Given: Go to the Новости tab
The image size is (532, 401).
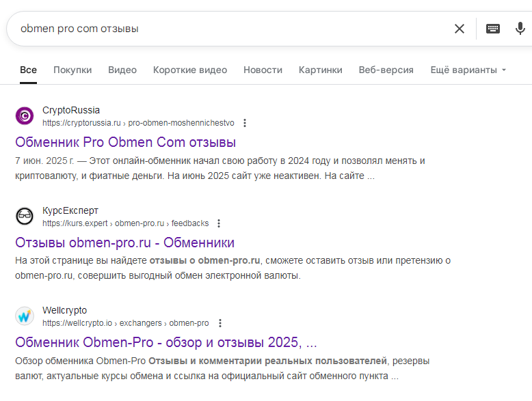Looking at the screenshot, I should tap(263, 70).
